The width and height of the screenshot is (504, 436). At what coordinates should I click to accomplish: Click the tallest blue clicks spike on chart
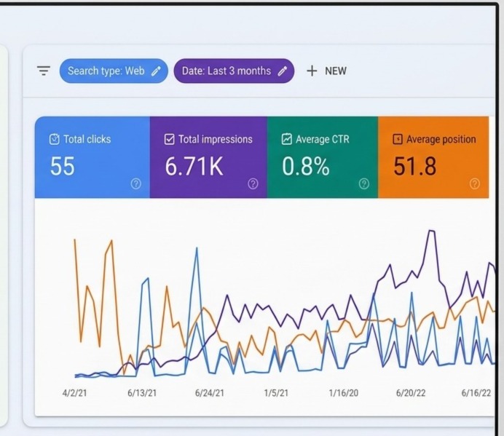pyautogui.click(x=197, y=248)
